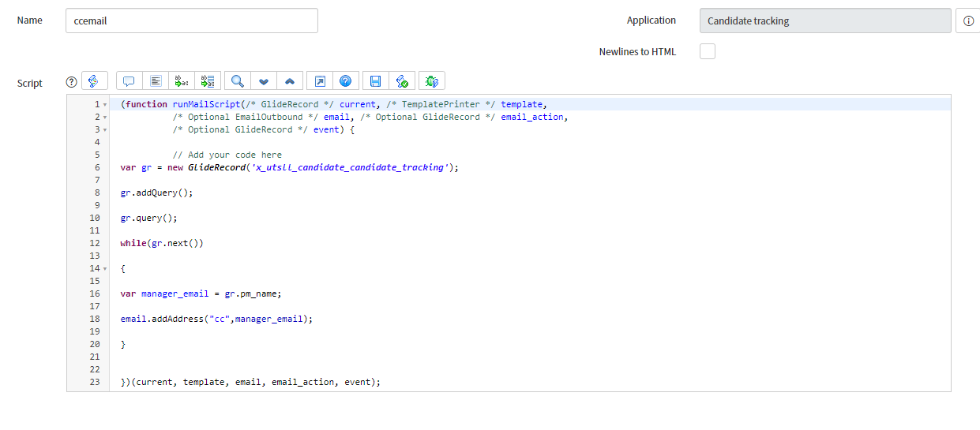Image resolution: width=980 pixels, height=430 pixels.
Task: Enable the Newlines to HTML checkbox
Action: click(708, 51)
